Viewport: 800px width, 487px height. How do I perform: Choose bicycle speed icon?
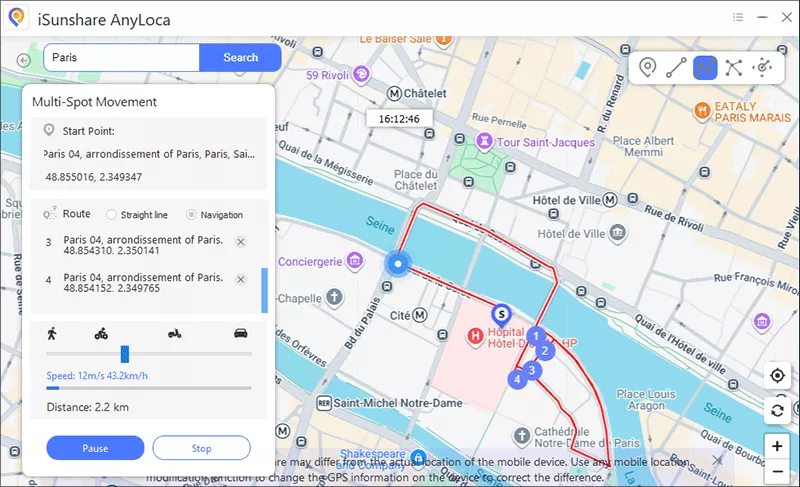[x=101, y=333]
